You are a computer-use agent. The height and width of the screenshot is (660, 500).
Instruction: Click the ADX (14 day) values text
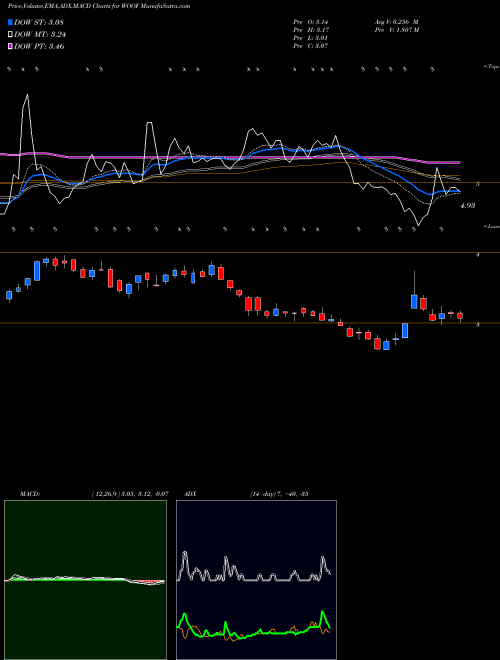279,494
